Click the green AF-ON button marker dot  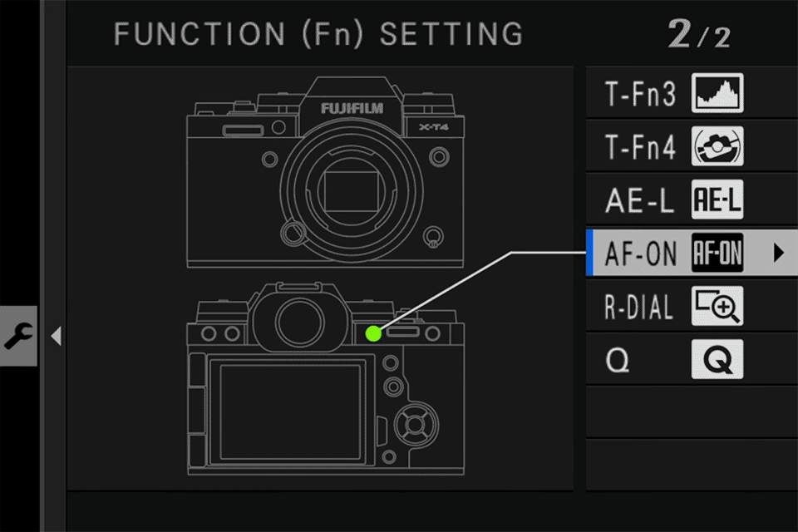[372, 333]
